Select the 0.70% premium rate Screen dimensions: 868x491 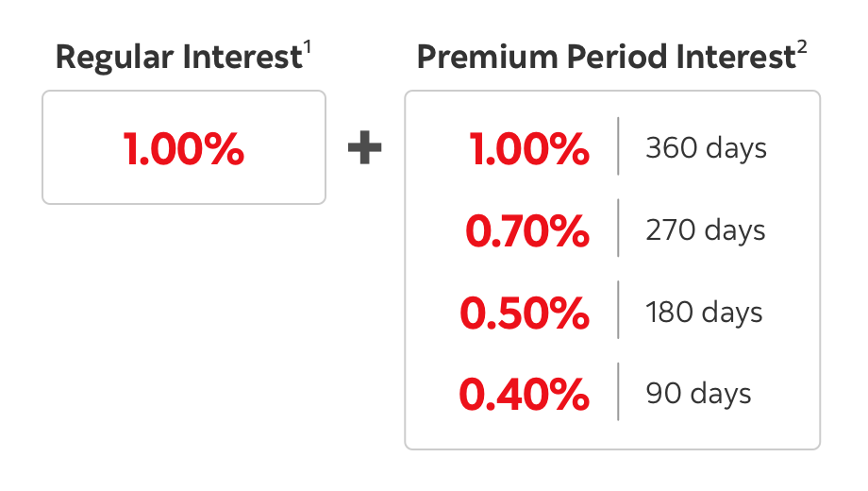[x=527, y=230]
